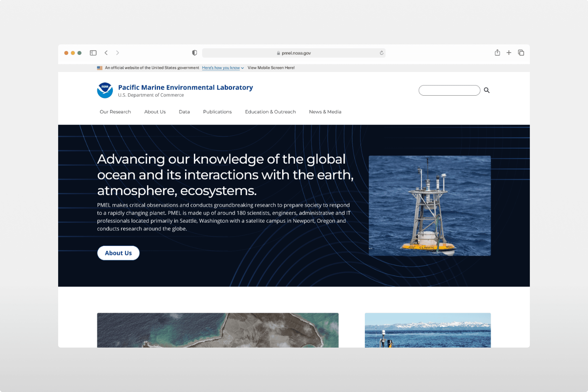
Task: Open a new tab with the plus icon
Action: pos(509,52)
